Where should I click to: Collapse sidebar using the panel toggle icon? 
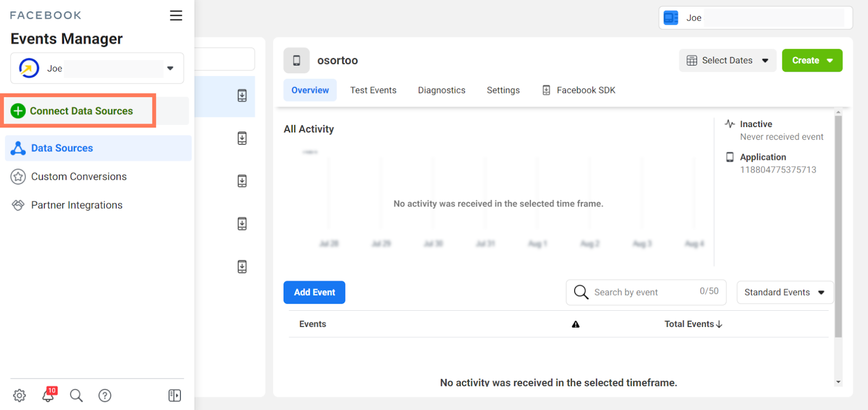tap(175, 395)
